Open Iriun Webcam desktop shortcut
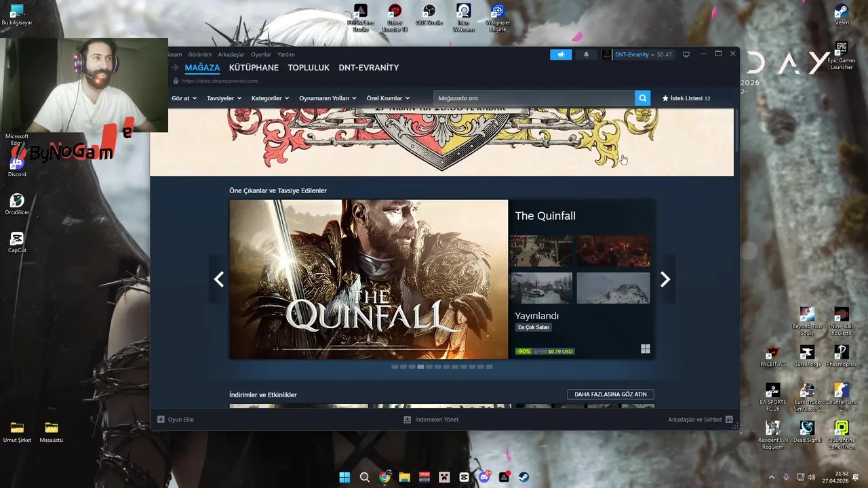Screen dimensions: 868x488 coord(463,18)
